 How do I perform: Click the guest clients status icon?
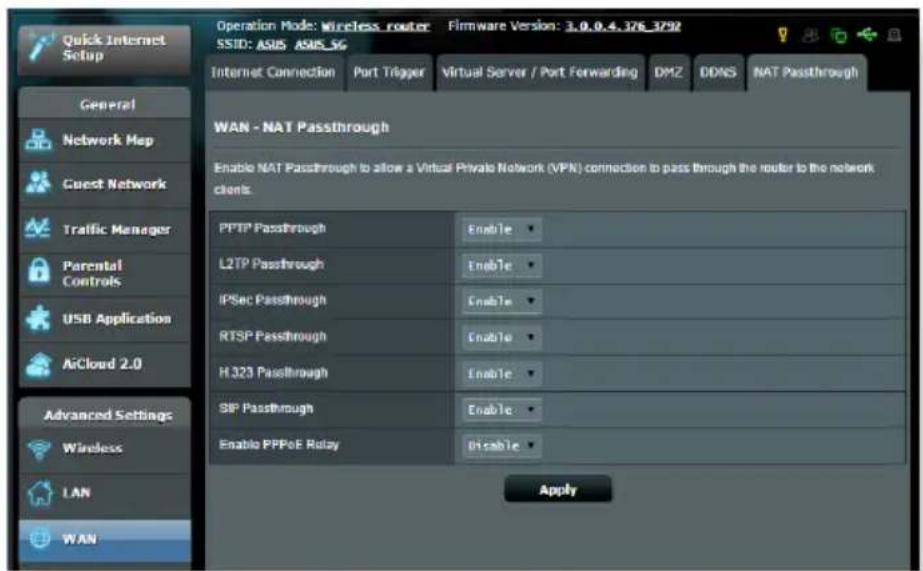[x=811, y=36]
